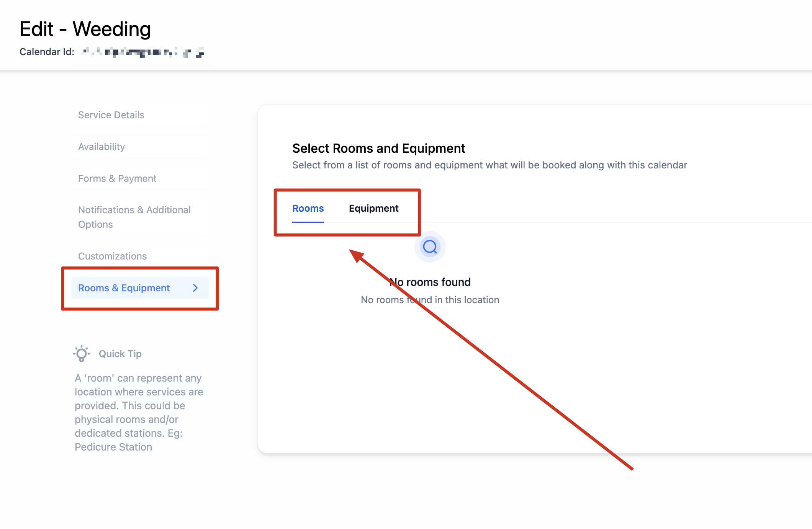Click chevron arrow next to Rooms & Equipment
Screen dimensions: 812x529
pos(195,288)
